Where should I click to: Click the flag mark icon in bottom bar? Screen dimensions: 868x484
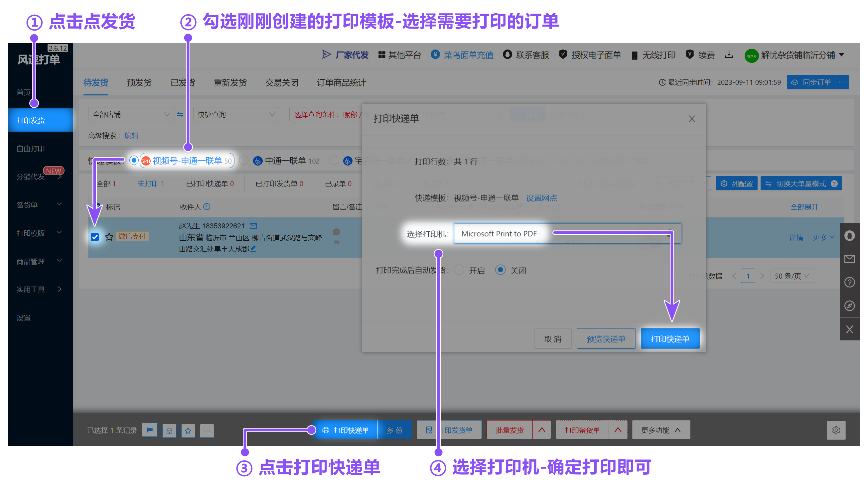tap(150, 430)
